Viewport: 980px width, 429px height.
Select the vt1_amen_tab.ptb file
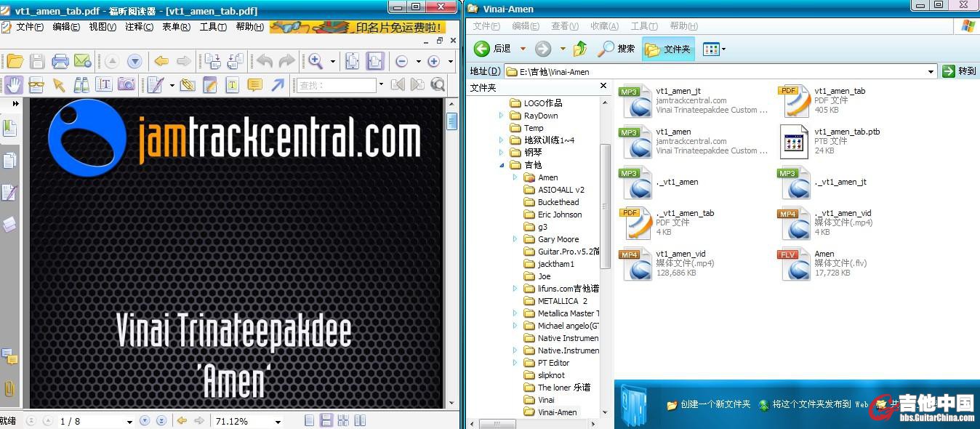830,141
